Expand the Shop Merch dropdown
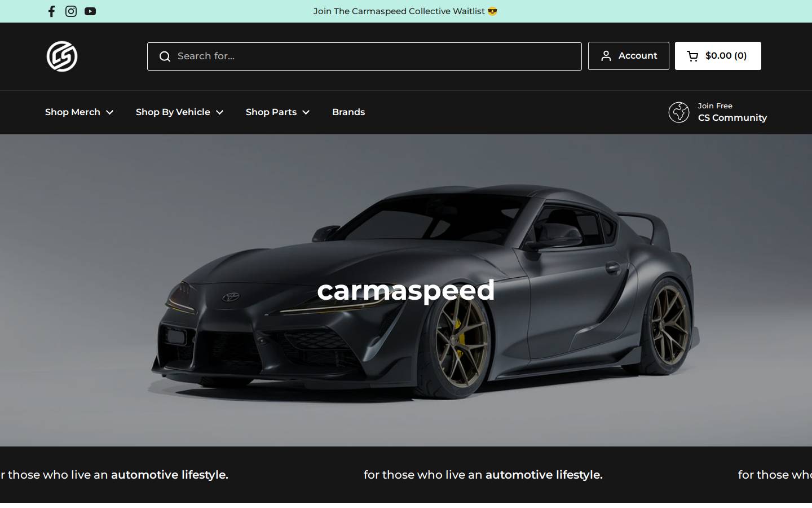812x508 pixels. coord(80,112)
